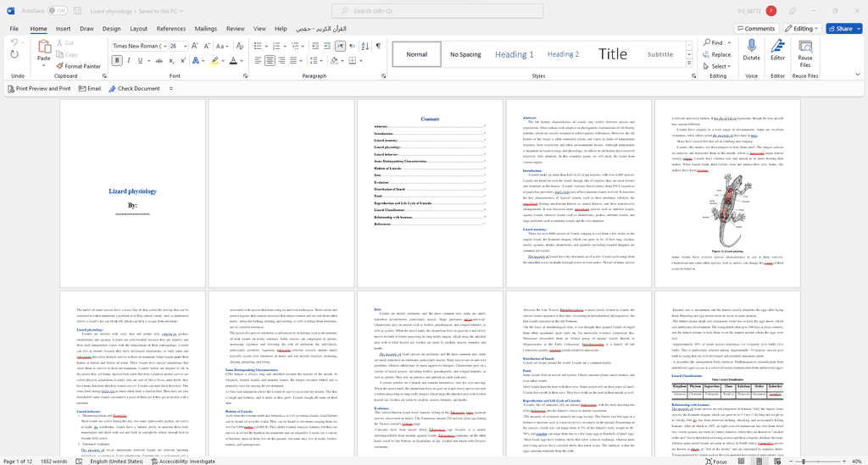Apply the yellow text highlight color
The image size is (868, 465).
point(214,60)
